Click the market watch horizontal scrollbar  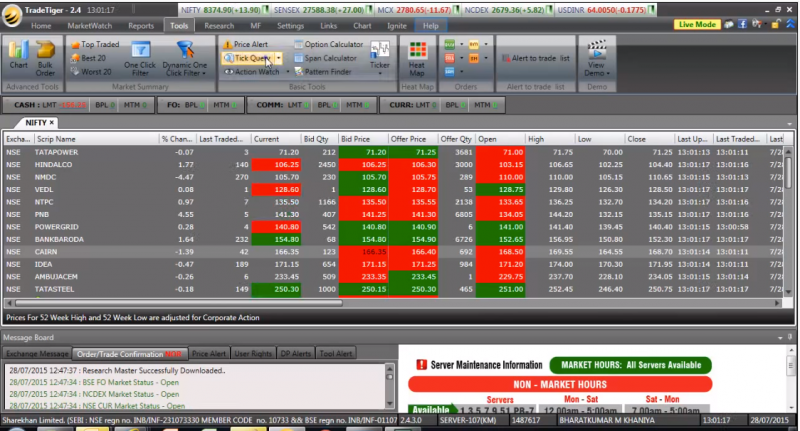tap(179, 303)
